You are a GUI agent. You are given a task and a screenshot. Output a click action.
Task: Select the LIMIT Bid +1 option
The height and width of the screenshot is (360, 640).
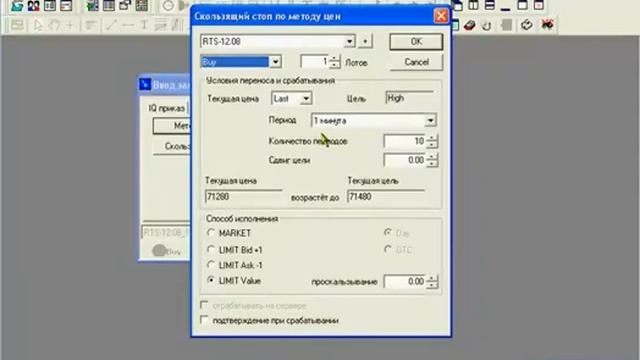click(211, 249)
